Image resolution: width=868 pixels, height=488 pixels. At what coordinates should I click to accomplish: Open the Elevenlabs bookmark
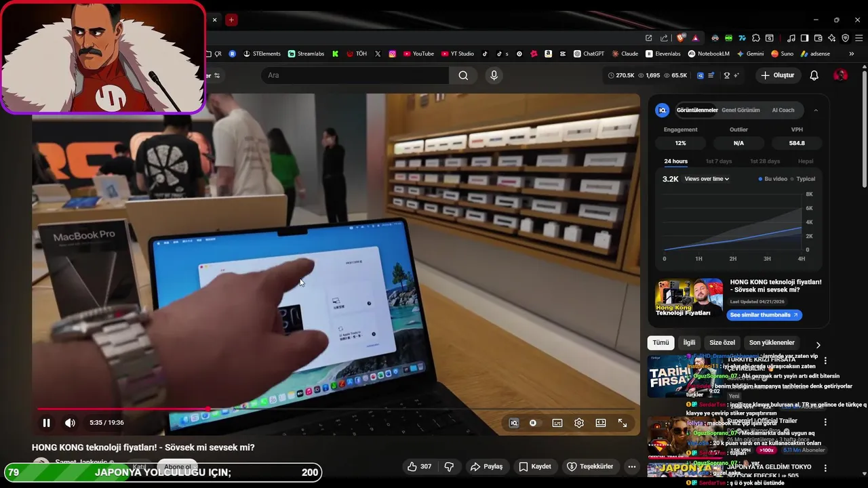click(663, 54)
